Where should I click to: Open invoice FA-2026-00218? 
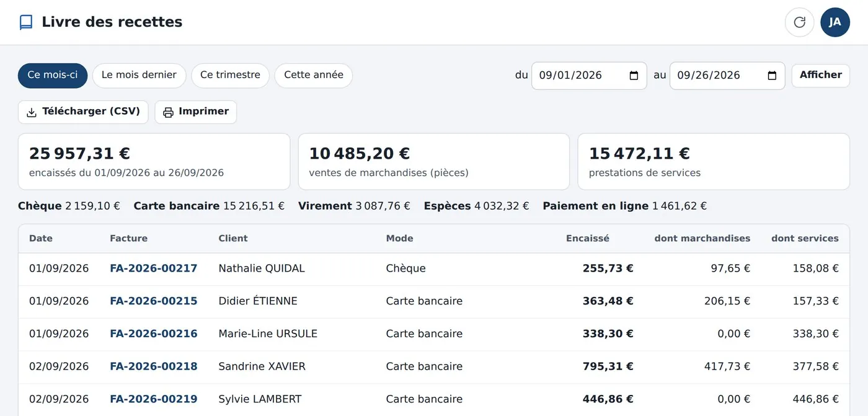click(154, 366)
